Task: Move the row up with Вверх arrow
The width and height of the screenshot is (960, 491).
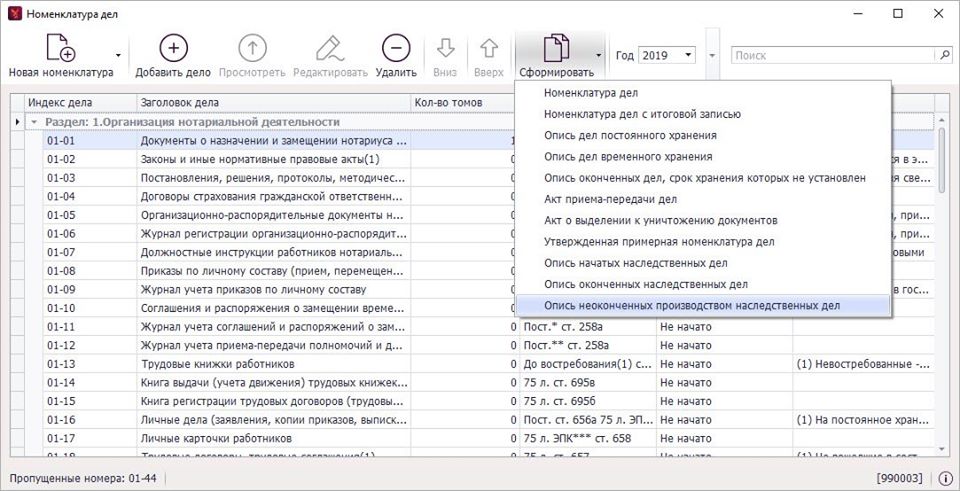Action: click(x=489, y=48)
